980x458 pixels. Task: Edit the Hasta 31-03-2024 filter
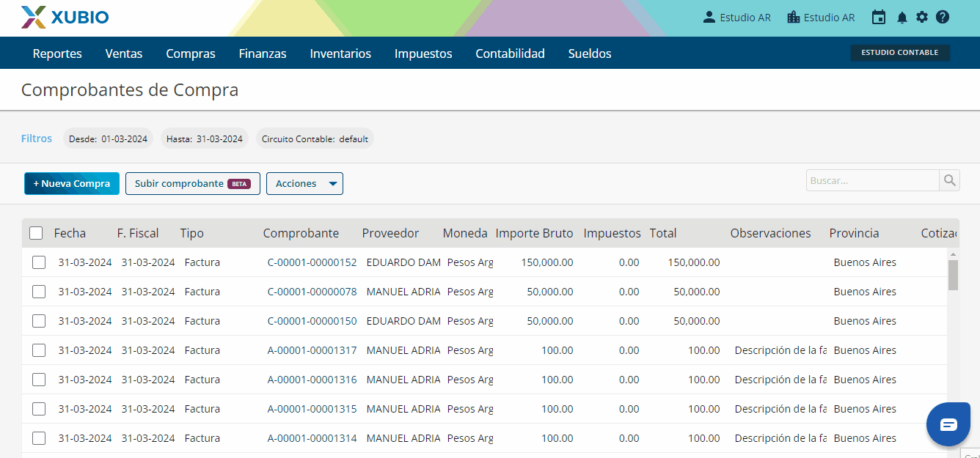pos(205,138)
